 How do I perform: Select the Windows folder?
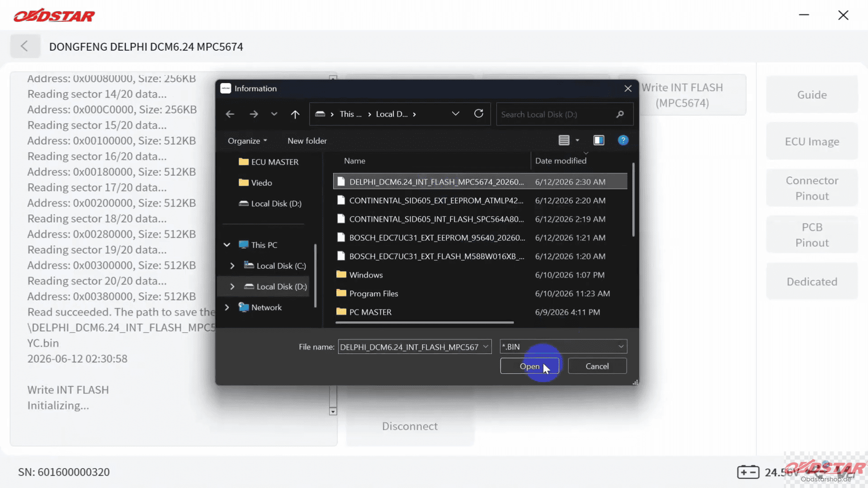480,275
